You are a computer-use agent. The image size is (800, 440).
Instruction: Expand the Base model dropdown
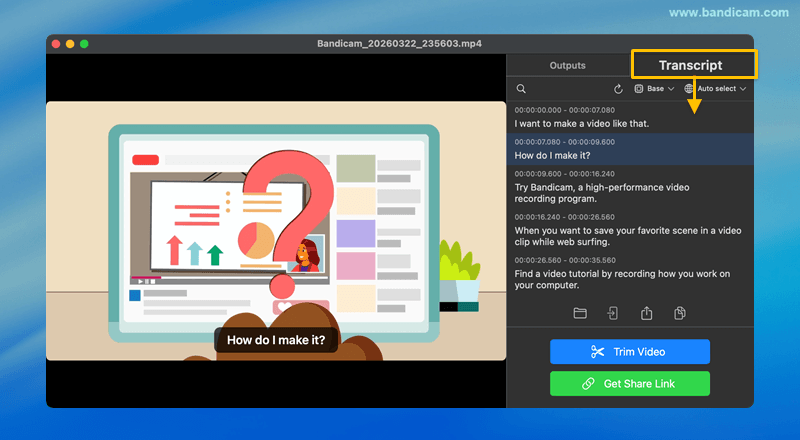660,89
